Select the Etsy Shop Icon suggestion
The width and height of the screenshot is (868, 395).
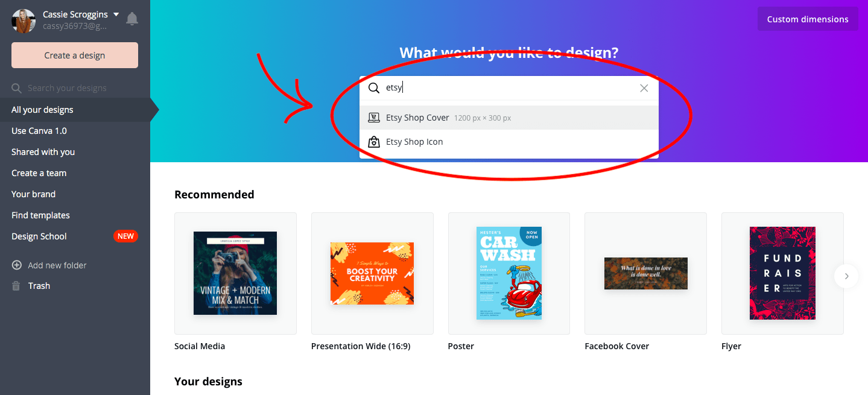[x=509, y=142]
